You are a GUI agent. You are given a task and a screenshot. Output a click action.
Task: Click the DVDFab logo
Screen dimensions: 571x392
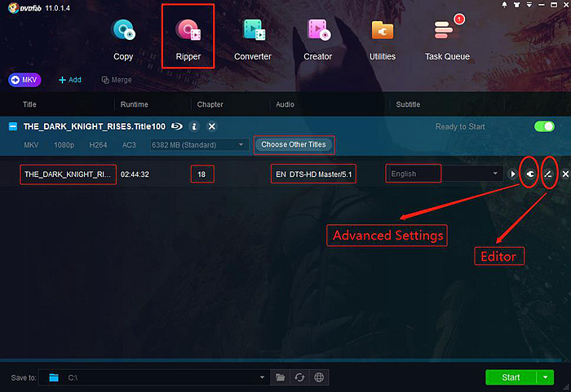tap(24, 7)
